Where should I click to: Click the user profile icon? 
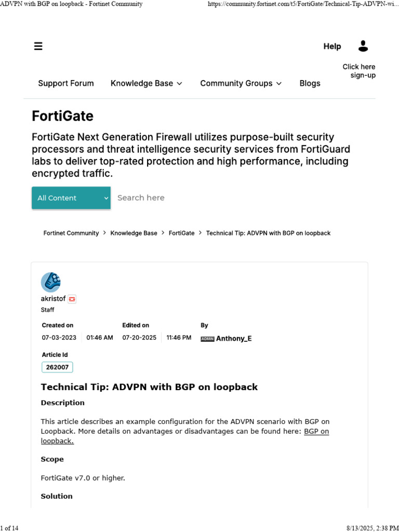pyautogui.click(x=363, y=46)
